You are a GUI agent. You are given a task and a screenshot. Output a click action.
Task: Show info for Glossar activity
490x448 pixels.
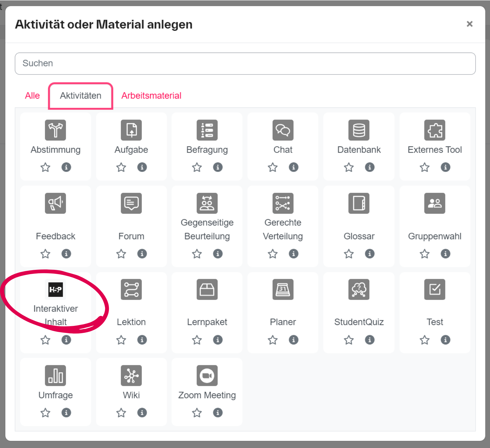click(x=369, y=254)
